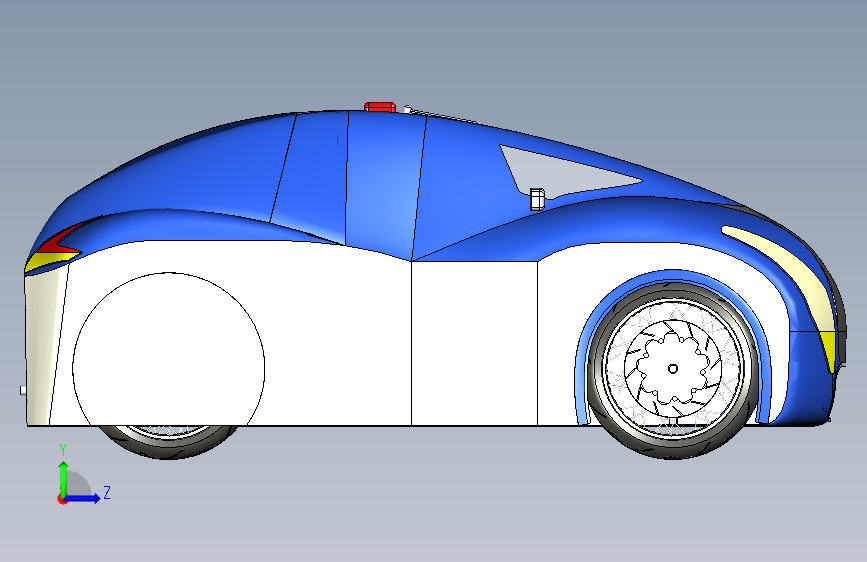The height and width of the screenshot is (562, 867).
Task: Select the red origin point of the axis triad
Action: (x=62, y=499)
